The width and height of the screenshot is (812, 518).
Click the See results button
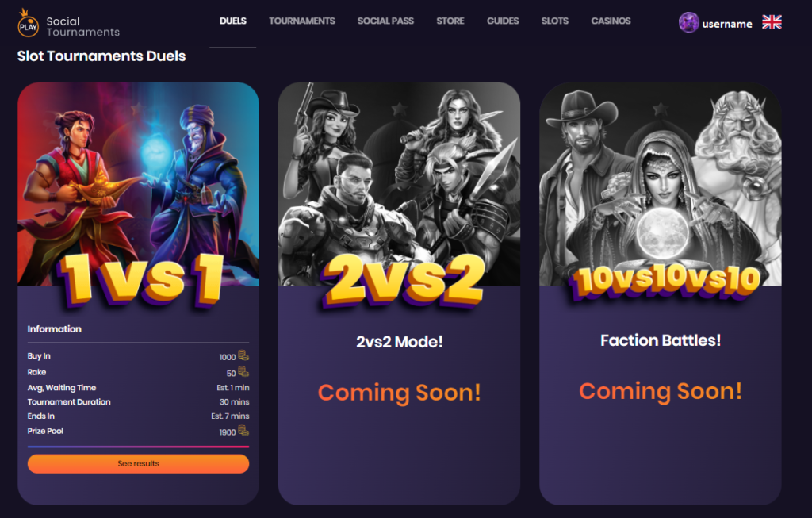(138, 463)
